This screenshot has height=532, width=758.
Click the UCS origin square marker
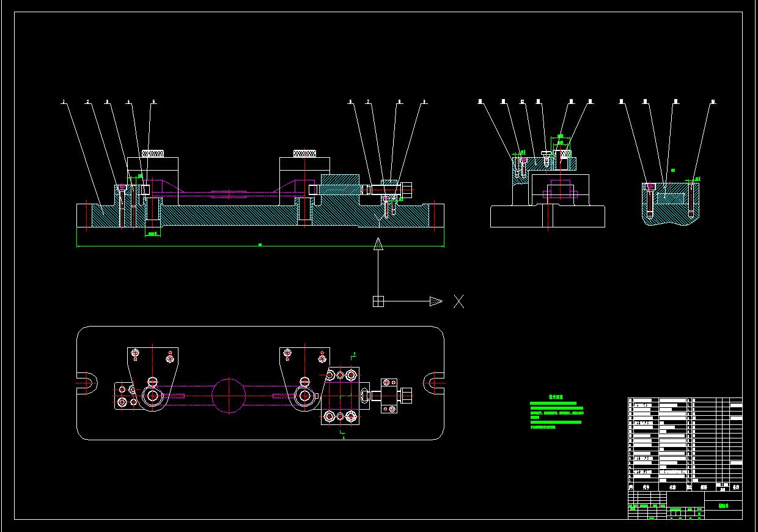click(378, 301)
